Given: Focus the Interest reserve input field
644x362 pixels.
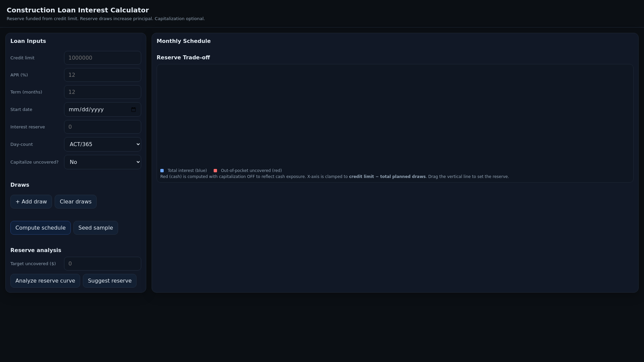Looking at the screenshot, I should [x=103, y=127].
